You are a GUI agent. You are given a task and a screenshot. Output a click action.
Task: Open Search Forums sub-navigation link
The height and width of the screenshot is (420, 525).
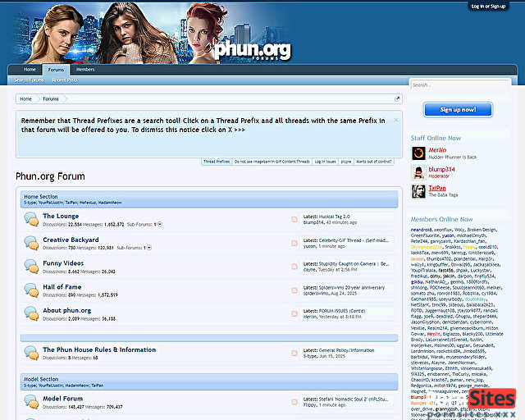click(x=30, y=80)
